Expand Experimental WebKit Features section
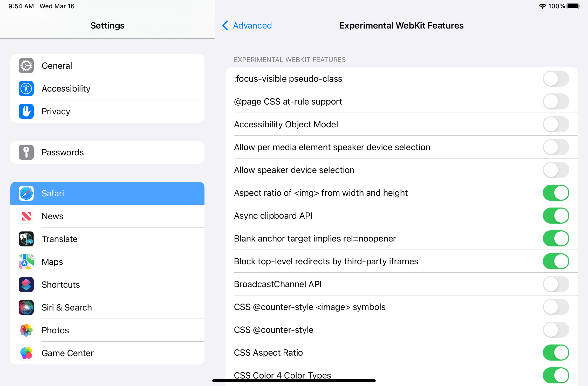 [290, 59]
